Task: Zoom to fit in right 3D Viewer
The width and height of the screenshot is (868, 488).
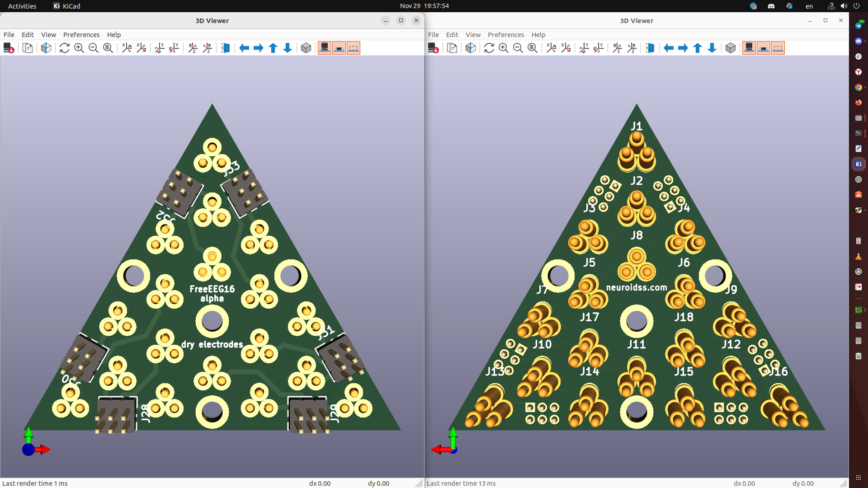Action: pyautogui.click(x=533, y=48)
